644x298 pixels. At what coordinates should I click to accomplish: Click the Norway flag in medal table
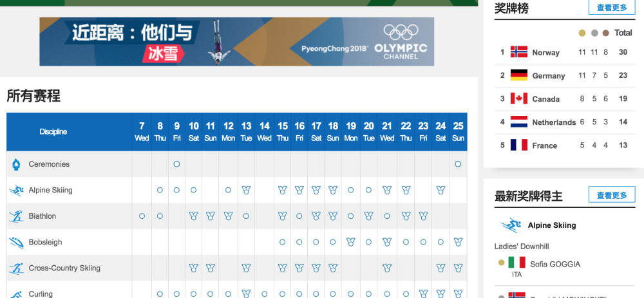tap(518, 52)
